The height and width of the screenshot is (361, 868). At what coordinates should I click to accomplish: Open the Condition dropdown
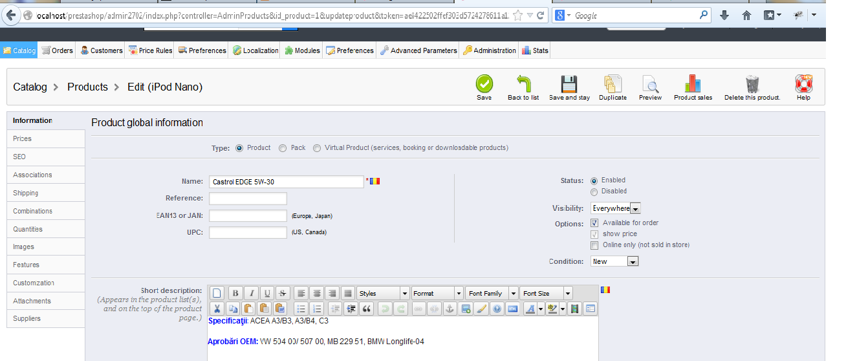tap(614, 261)
